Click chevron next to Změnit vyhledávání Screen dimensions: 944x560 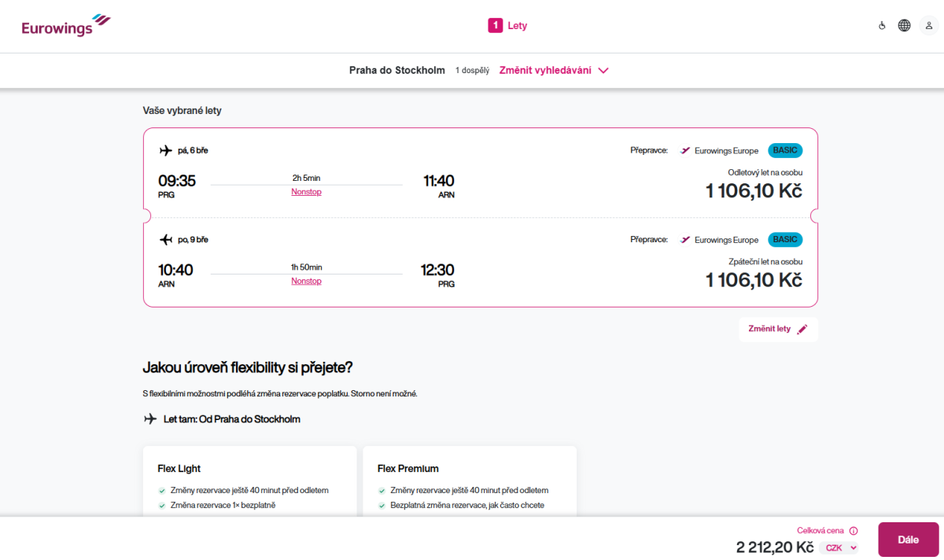[603, 70]
